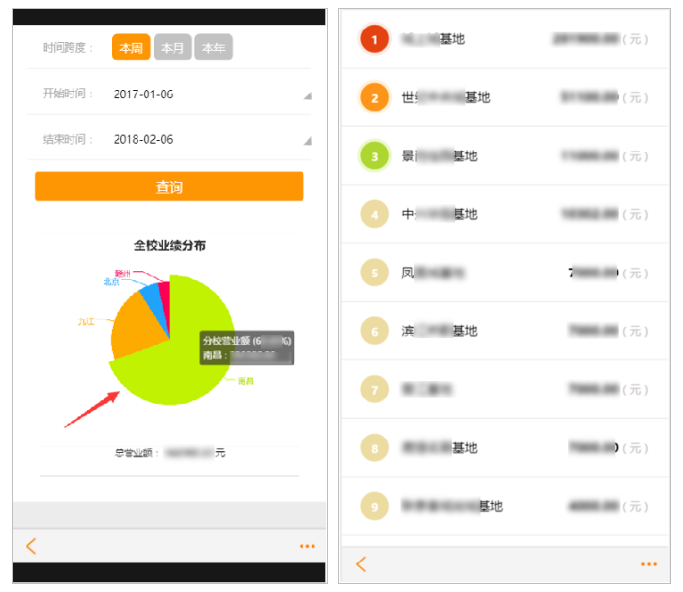Open the rank 4 list row
Image resolution: width=683 pixels, height=592 pixels.
505,215
